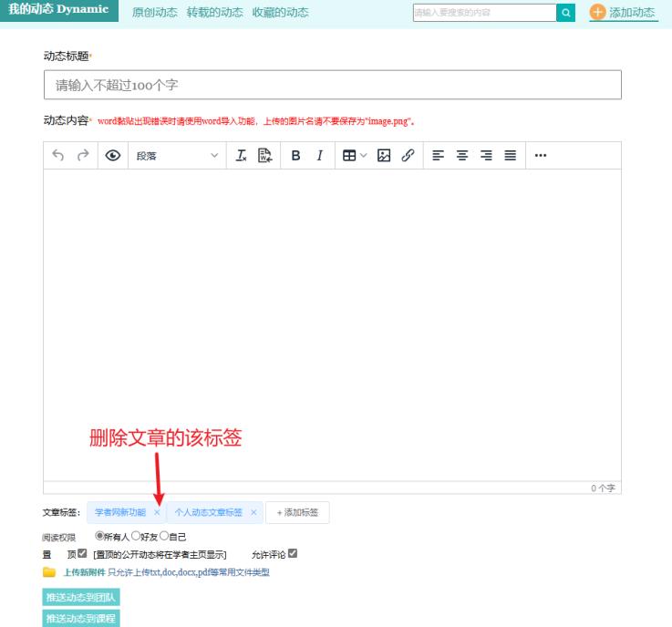Viewport: 672px width, 627px height.
Task: Click the search magnifier button
Action: click(566, 13)
